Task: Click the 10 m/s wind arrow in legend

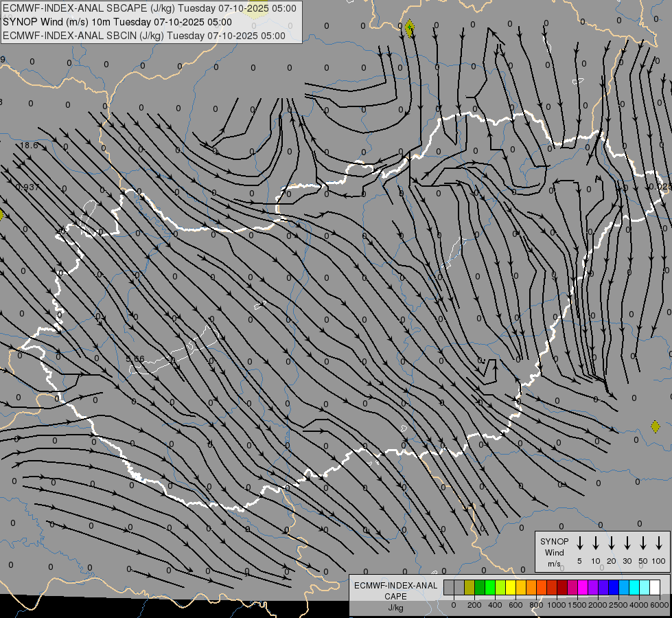Action: [x=596, y=543]
